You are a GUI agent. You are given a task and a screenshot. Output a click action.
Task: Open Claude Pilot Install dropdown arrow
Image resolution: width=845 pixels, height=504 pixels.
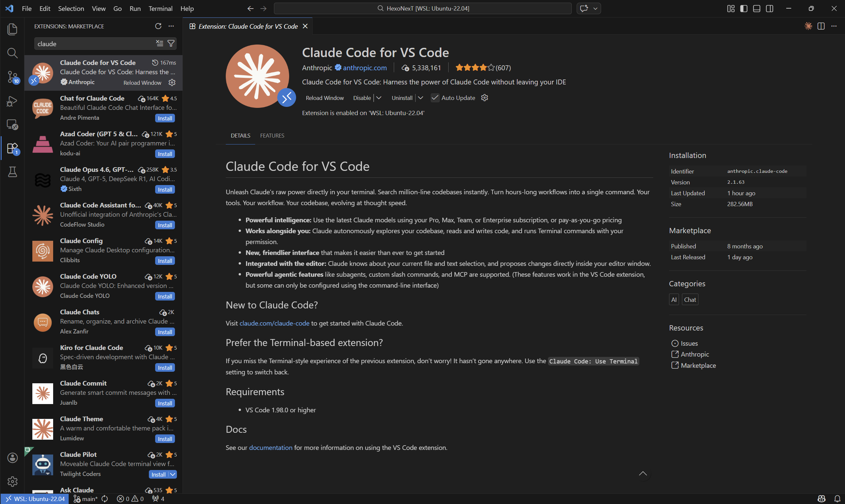coord(173,474)
